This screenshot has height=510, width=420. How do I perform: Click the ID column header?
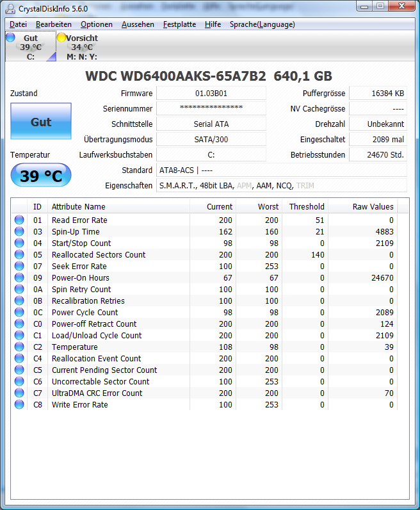coord(37,206)
